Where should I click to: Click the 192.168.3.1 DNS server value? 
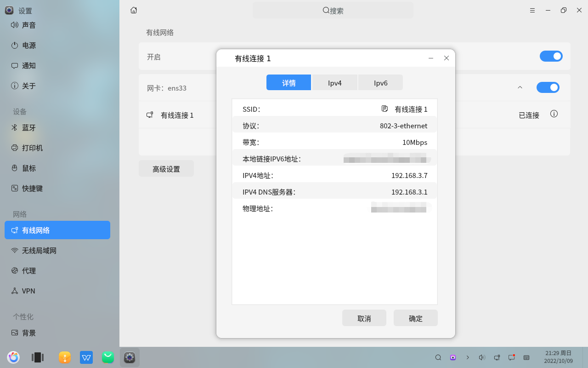409,192
